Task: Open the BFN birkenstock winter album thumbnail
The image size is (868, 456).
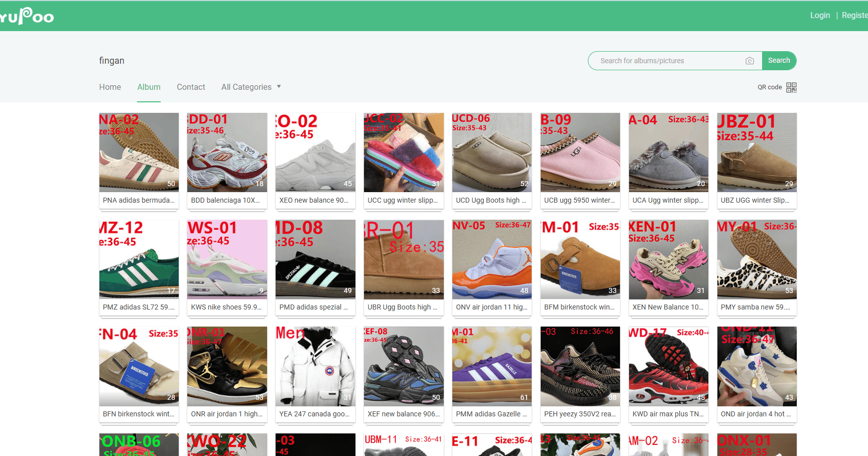Action: pyautogui.click(x=139, y=366)
